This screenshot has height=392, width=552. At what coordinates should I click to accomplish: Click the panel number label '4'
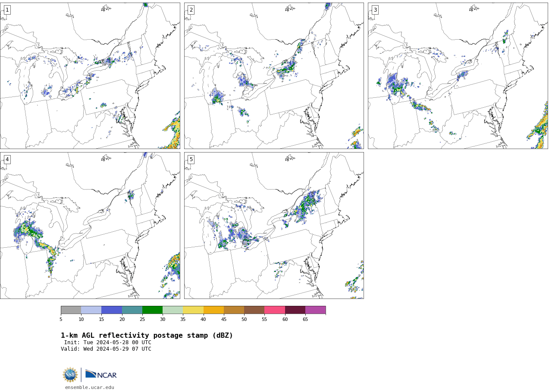tap(7, 159)
